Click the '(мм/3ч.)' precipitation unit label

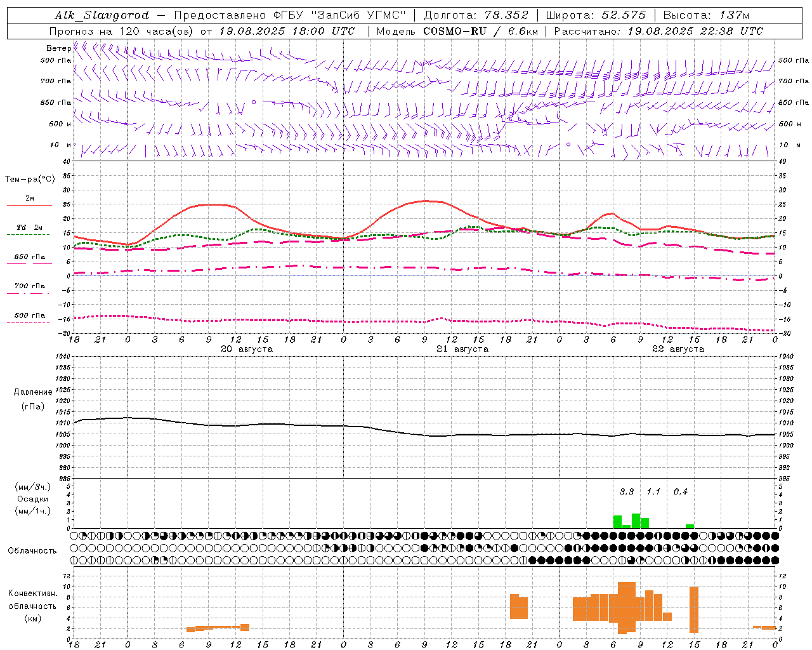click(x=32, y=487)
